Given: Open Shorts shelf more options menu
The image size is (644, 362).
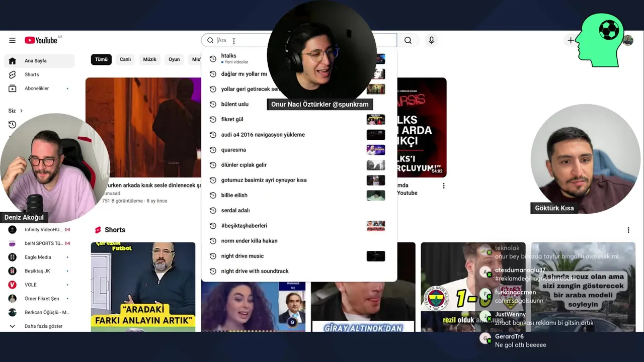Looking at the screenshot, I should click(x=628, y=230).
